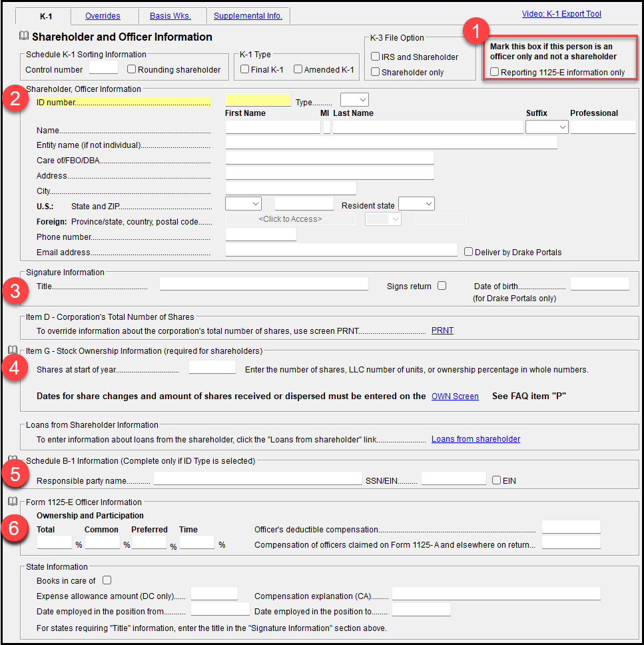Focus Compensation explanation (CA) field
Viewport: 644px width, 645px height.
click(x=496, y=594)
